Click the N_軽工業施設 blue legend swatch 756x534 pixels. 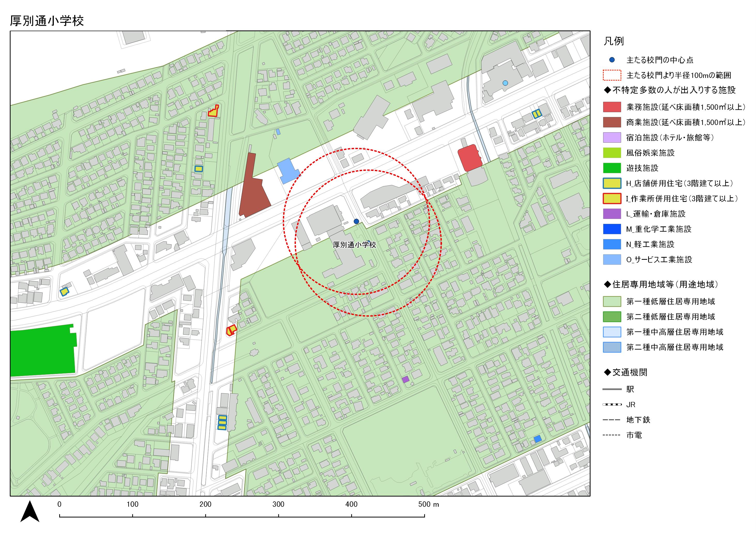click(x=612, y=245)
